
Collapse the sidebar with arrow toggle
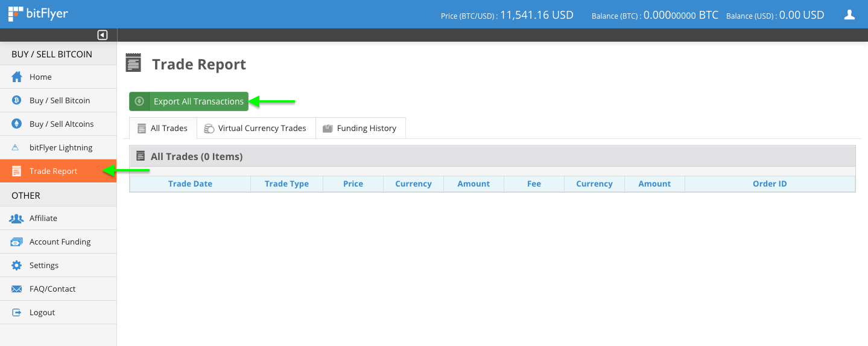coord(102,35)
